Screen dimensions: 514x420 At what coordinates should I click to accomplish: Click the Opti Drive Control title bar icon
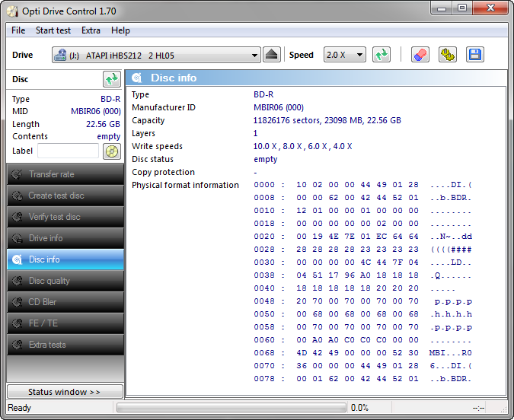click(12, 11)
